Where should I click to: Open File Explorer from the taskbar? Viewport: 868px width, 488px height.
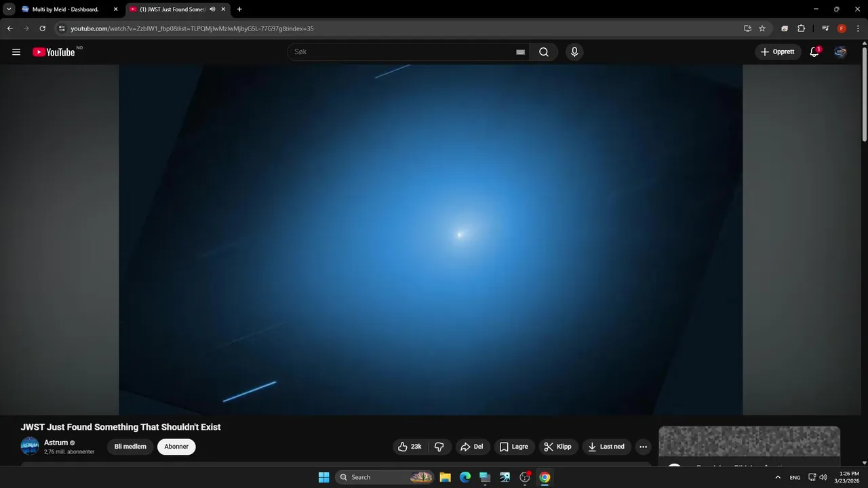tap(445, 477)
